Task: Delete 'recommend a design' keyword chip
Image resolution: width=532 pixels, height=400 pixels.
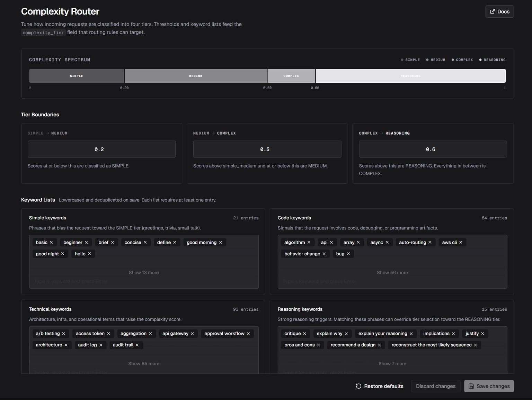Action: [380, 345]
